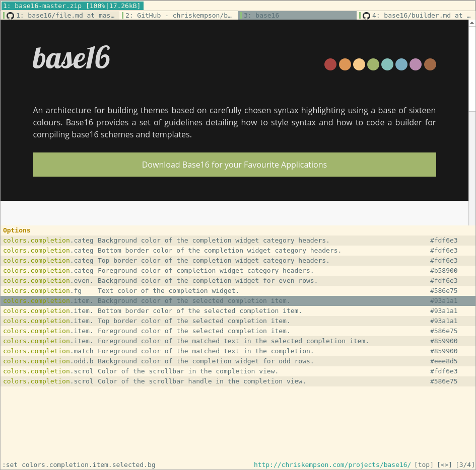
Task: Click Download Base16 for your Favourite Applications
Action: tap(235, 165)
